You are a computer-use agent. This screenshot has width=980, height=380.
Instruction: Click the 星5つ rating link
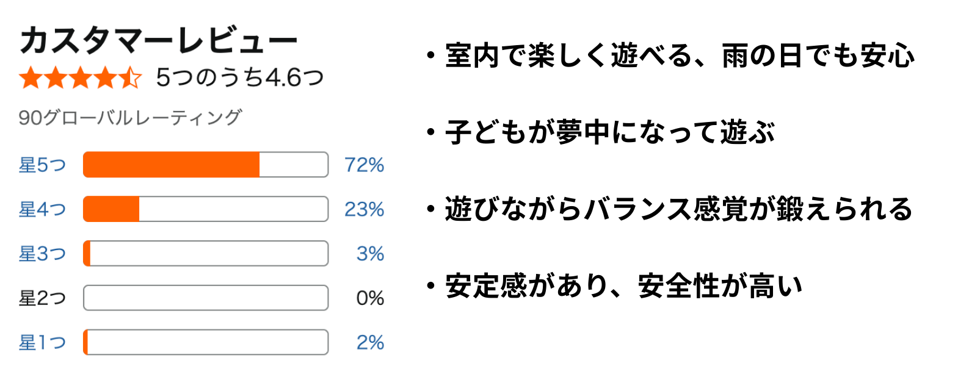point(42,165)
